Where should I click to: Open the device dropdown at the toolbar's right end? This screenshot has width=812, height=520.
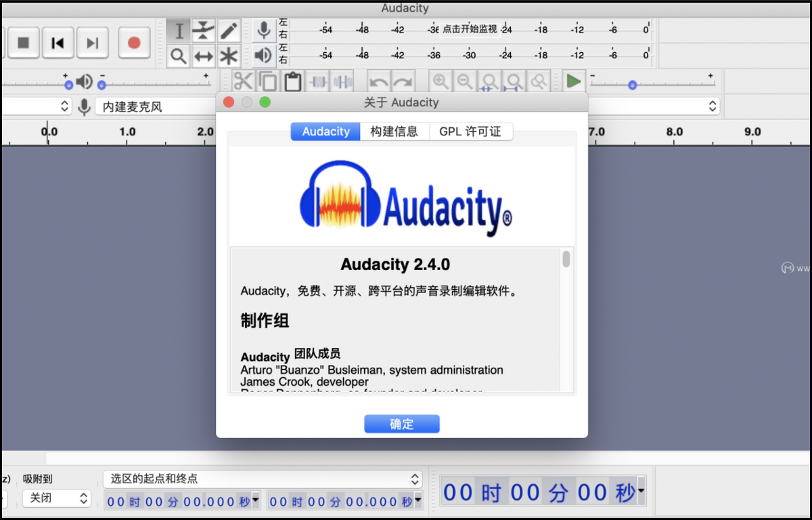tap(654, 106)
